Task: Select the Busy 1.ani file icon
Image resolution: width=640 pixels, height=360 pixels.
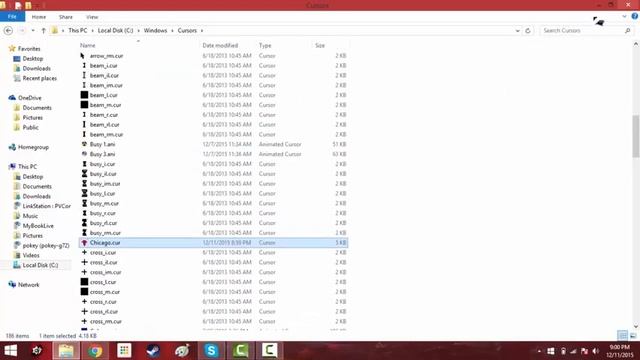Action: [84, 144]
